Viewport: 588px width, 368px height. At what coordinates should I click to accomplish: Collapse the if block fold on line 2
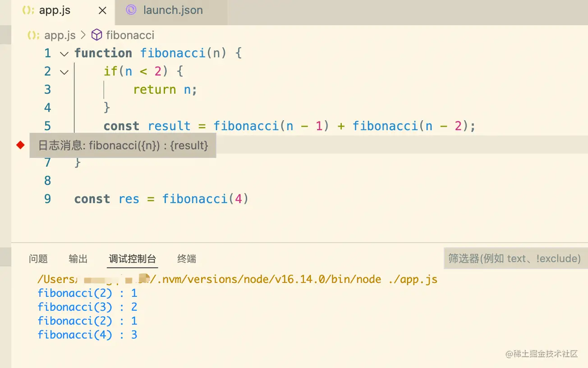point(64,72)
